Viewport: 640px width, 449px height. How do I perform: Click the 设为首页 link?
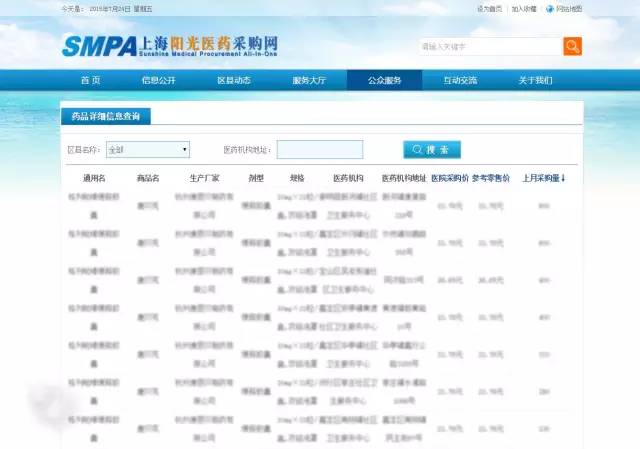pos(489,9)
